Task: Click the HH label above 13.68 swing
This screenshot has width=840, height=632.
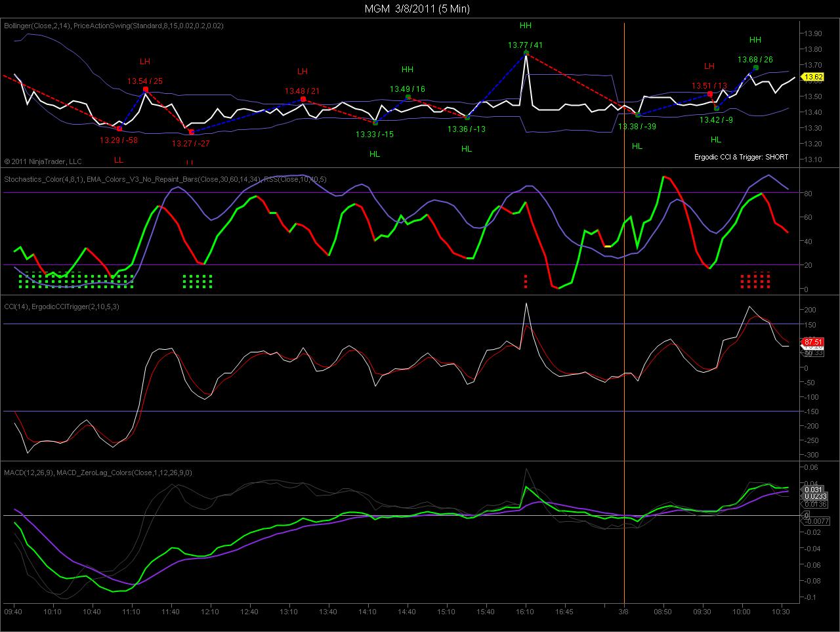Action: click(755, 40)
